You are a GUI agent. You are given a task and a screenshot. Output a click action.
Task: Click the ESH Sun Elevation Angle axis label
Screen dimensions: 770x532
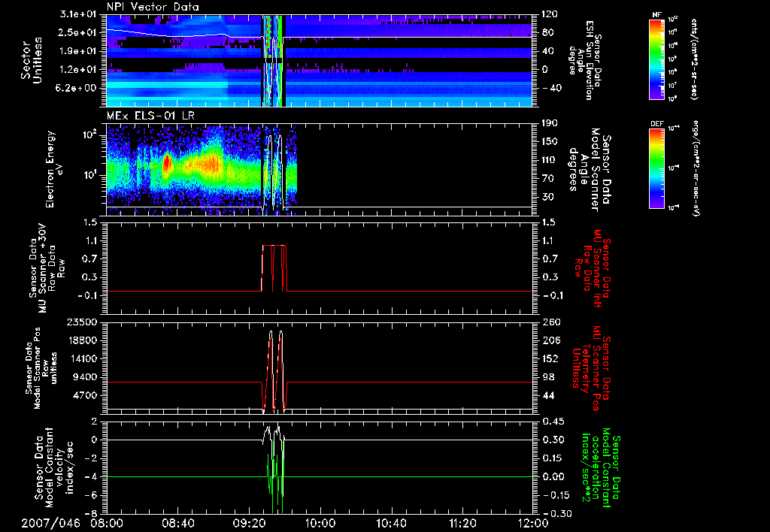pos(584,60)
